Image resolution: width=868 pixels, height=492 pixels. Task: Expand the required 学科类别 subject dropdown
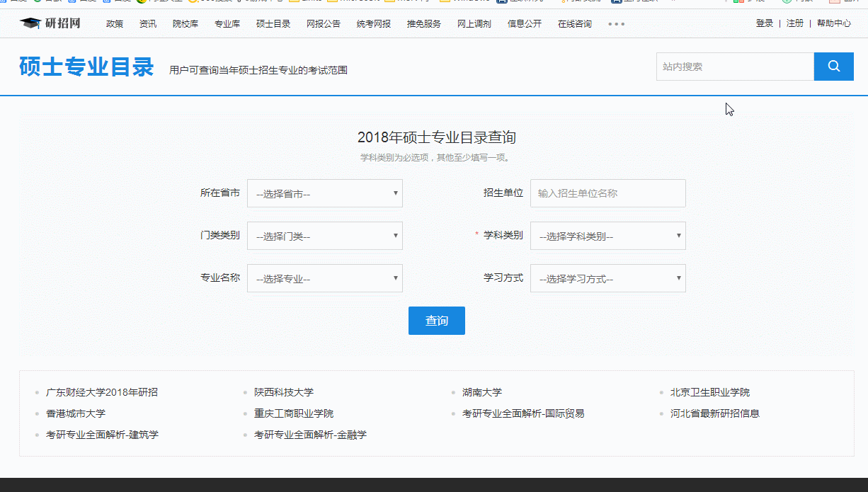tap(607, 235)
